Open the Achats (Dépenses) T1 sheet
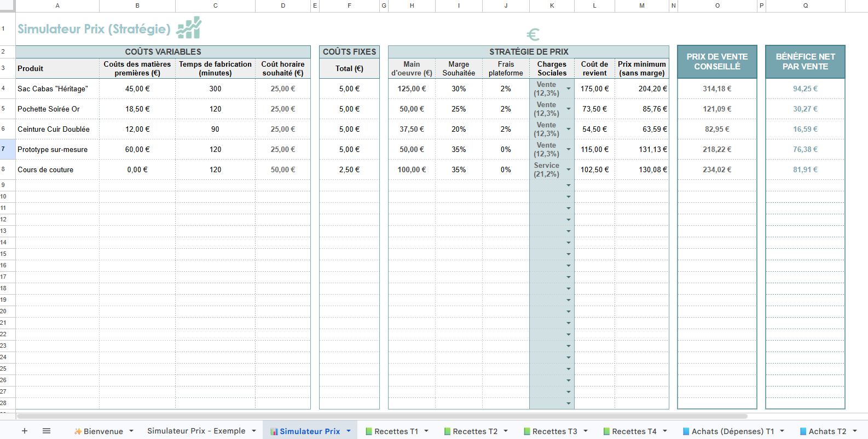 pos(732,431)
